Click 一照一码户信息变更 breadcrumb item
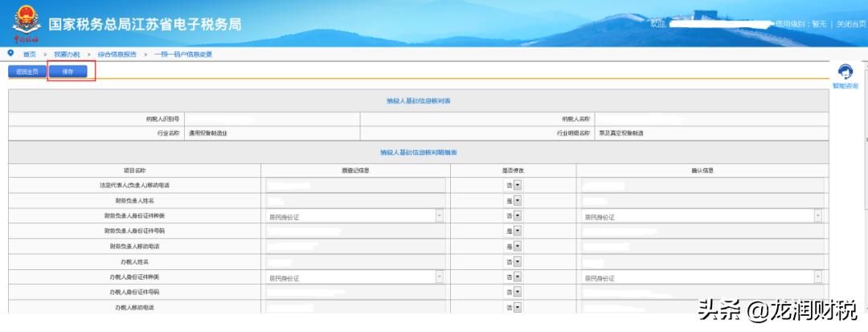This screenshot has width=868, height=332. pyautogui.click(x=183, y=54)
